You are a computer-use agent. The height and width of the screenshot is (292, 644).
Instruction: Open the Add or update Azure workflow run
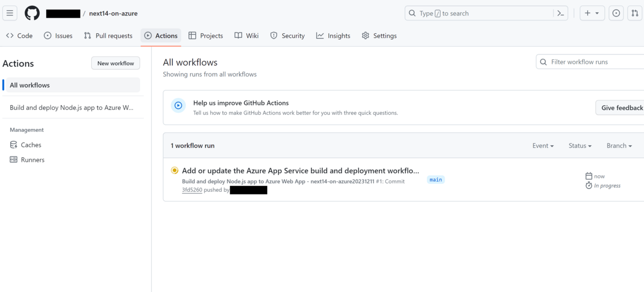301,170
